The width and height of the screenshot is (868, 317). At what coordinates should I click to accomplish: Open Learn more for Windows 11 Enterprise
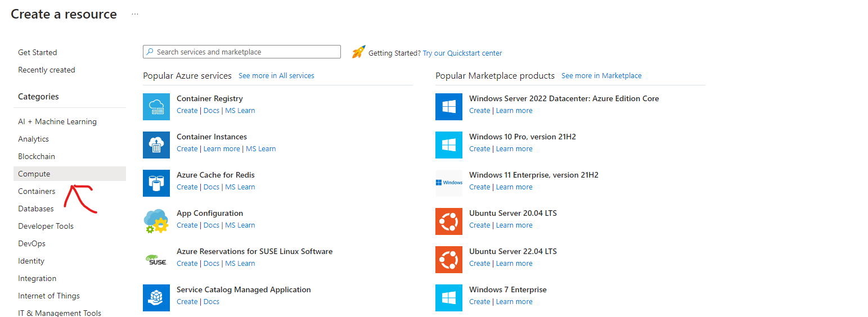click(x=514, y=187)
